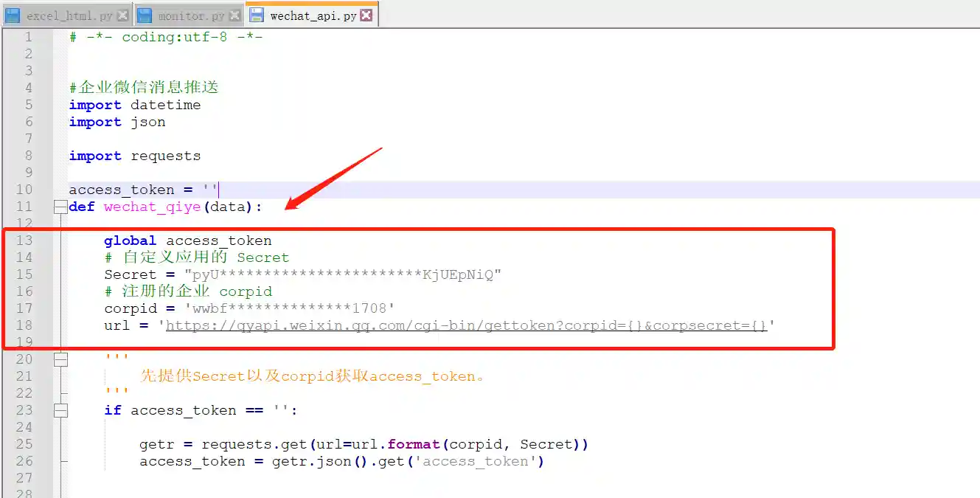
Task: Click the '# 自定义应用的 Secret' comment
Action: coord(197,257)
